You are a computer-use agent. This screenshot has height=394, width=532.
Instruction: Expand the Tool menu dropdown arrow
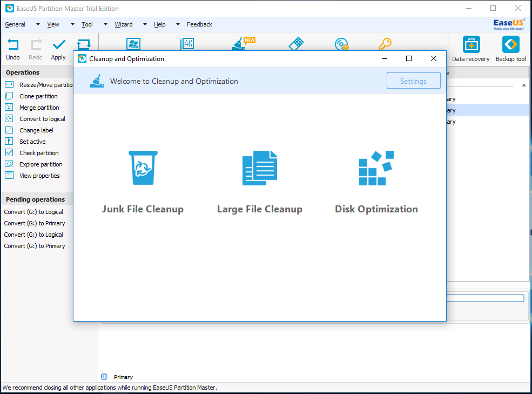click(105, 24)
